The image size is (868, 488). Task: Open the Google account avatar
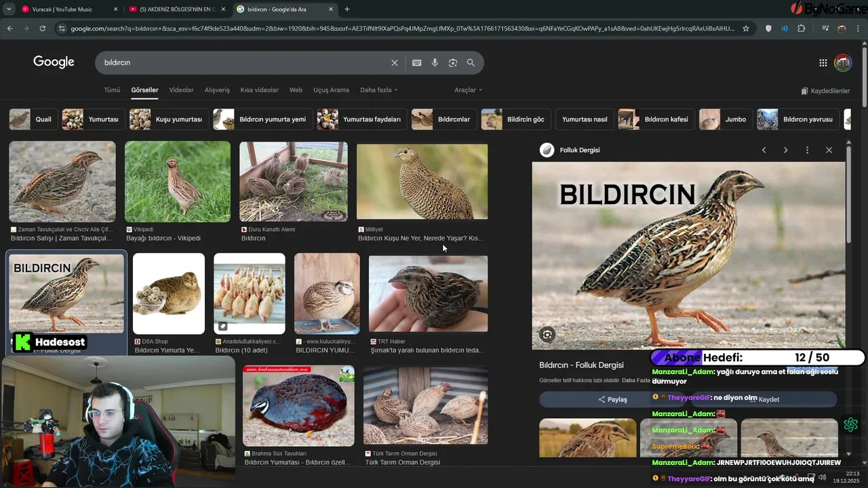843,63
